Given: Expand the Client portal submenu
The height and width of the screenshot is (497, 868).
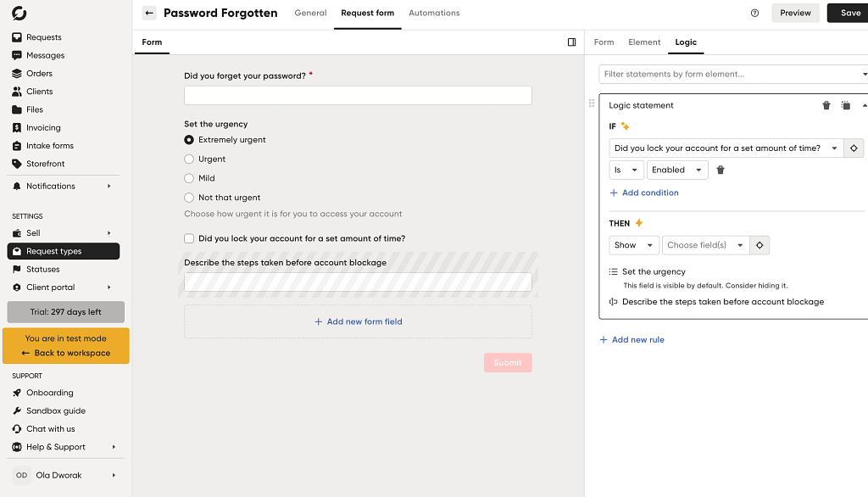Looking at the screenshot, I should point(109,287).
